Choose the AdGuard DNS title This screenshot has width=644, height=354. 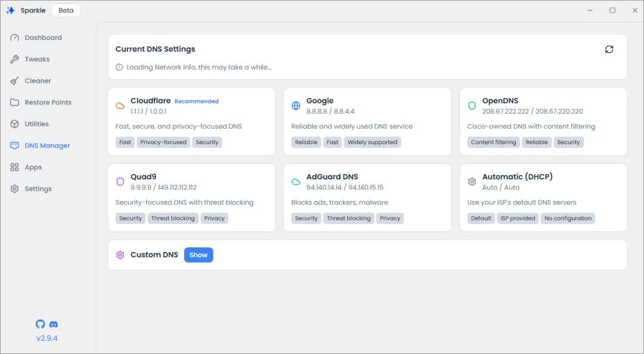(332, 176)
